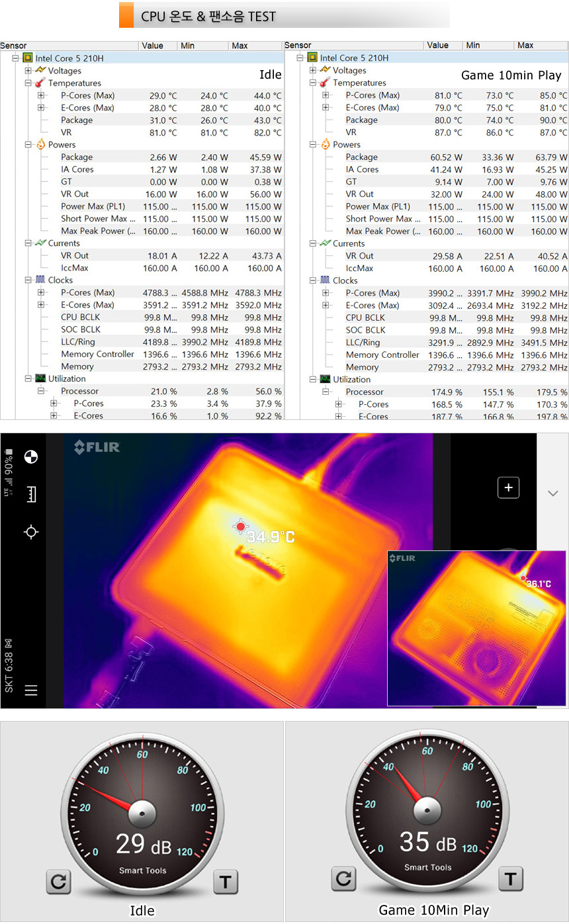Expand Voltages node in Idle sensor panel
569x924 pixels.
coord(28,71)
